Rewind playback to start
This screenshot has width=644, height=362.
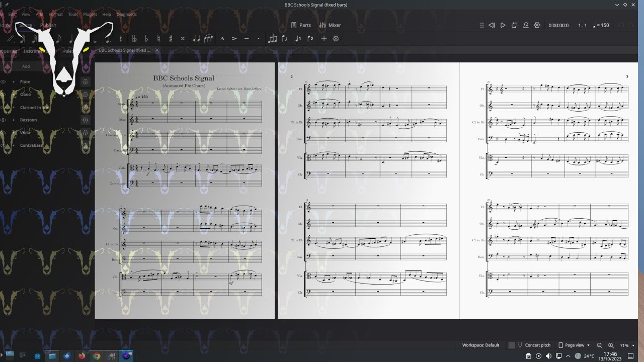click(x=492, y=25)
